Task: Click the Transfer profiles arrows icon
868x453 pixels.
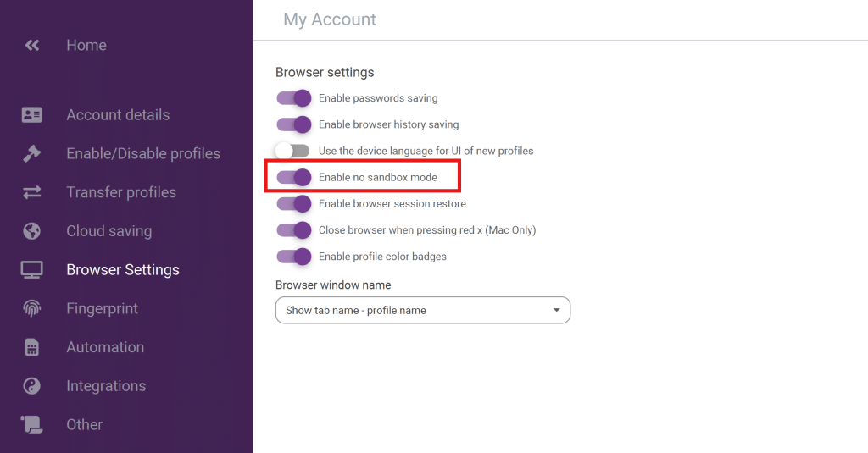Action: [x=31, y=192]
